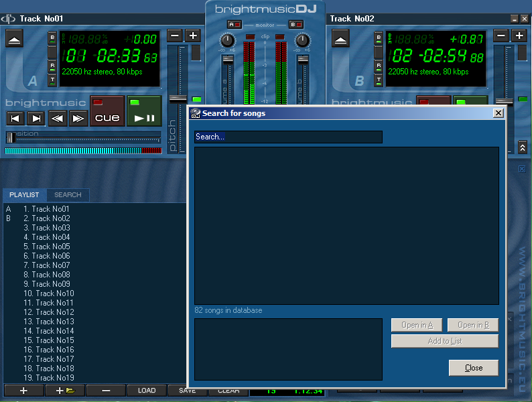Switch to the SEARCH tab

68,195
